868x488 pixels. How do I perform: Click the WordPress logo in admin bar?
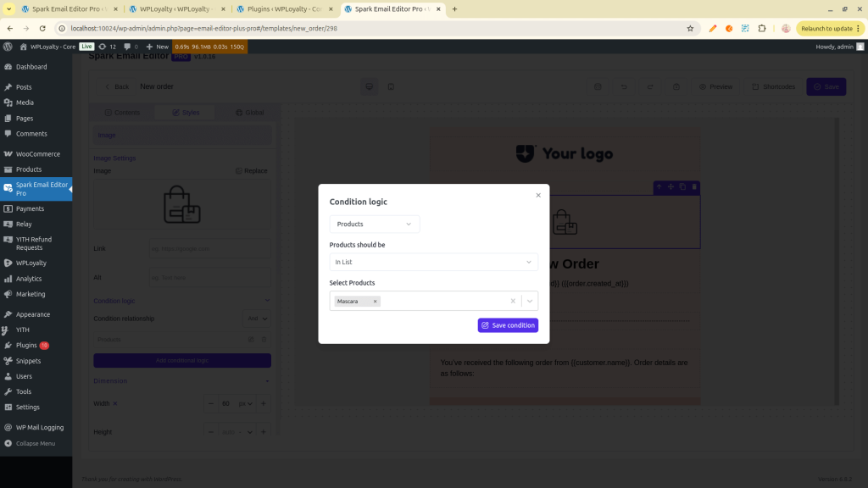click(8, 47)
